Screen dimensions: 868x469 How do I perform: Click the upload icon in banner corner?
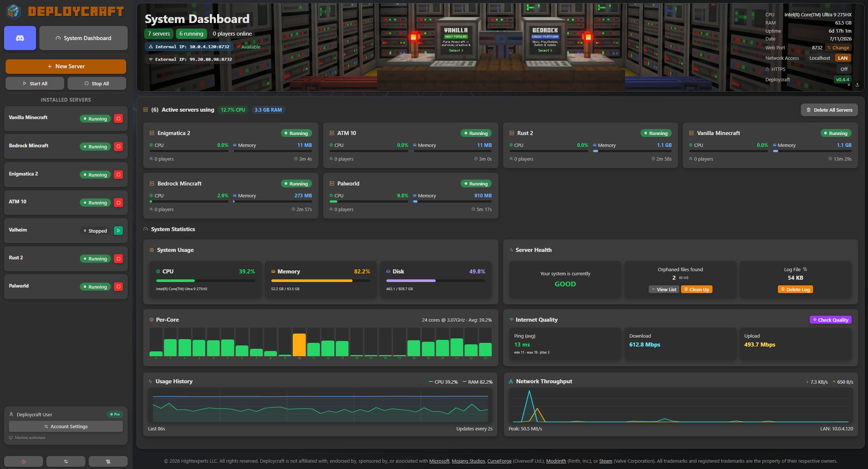[x=857, y=85]
